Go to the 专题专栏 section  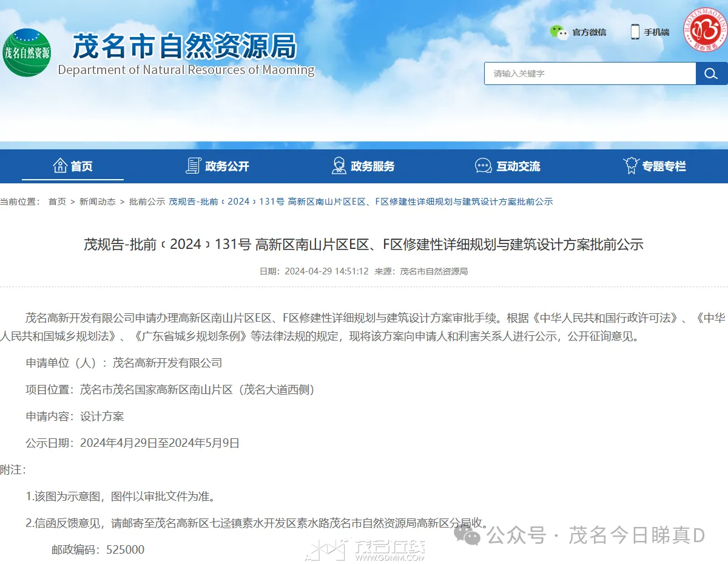tap(664, 166)
